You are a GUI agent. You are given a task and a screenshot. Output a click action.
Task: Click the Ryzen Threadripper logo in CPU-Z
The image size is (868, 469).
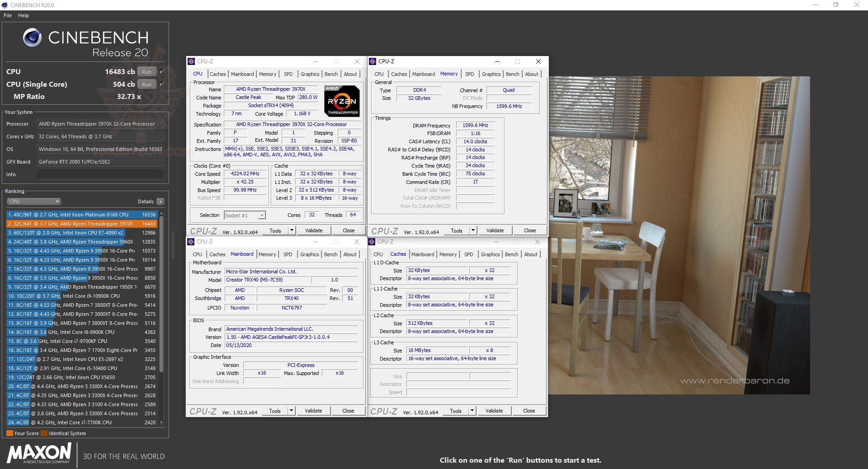[x=342, y=101]
